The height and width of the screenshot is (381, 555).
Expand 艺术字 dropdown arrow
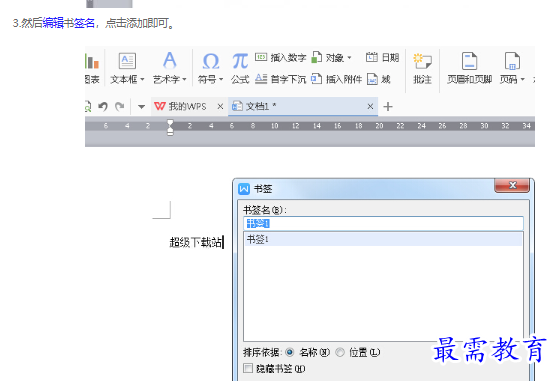coord(184,79)
